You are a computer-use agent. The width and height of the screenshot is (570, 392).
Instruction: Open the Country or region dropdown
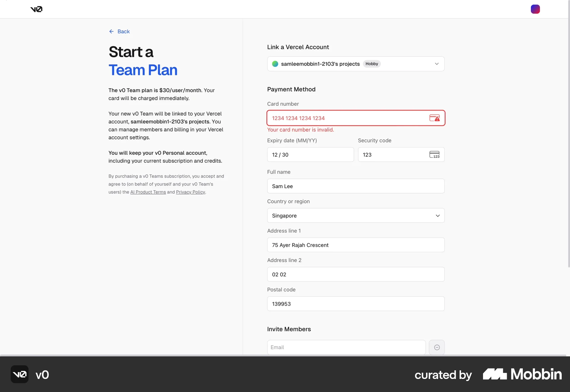pyautogui.click(x=355, y=216)
